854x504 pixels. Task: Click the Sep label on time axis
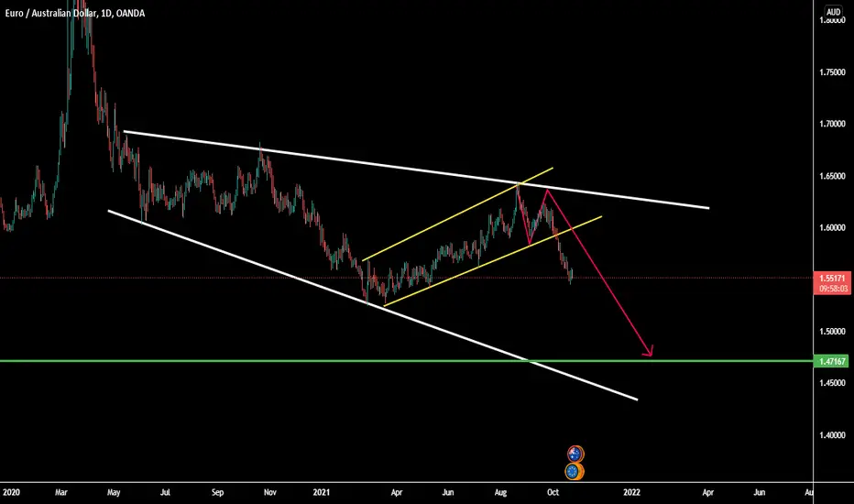(x=217, y=493)
